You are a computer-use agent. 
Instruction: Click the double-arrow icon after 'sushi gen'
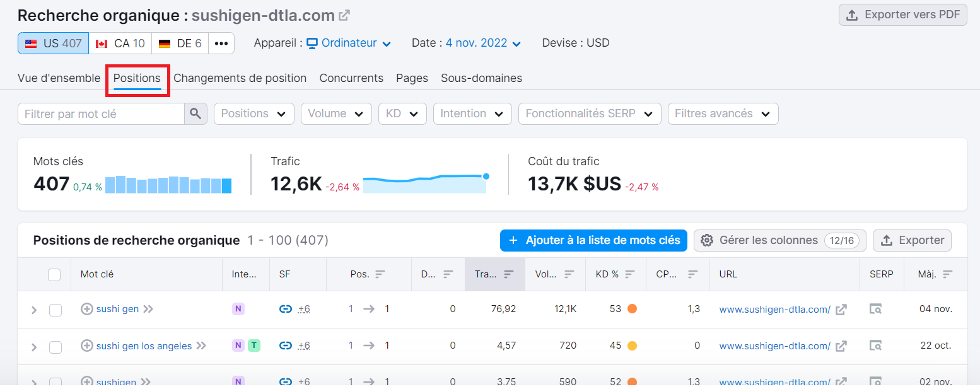click(148, 309)
